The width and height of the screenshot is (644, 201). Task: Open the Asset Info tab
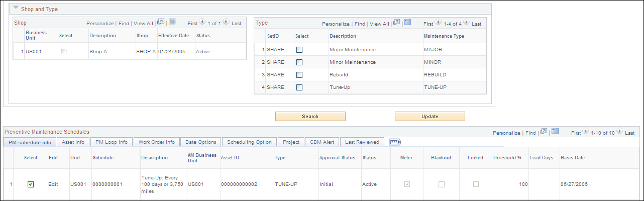coord(73,142)
